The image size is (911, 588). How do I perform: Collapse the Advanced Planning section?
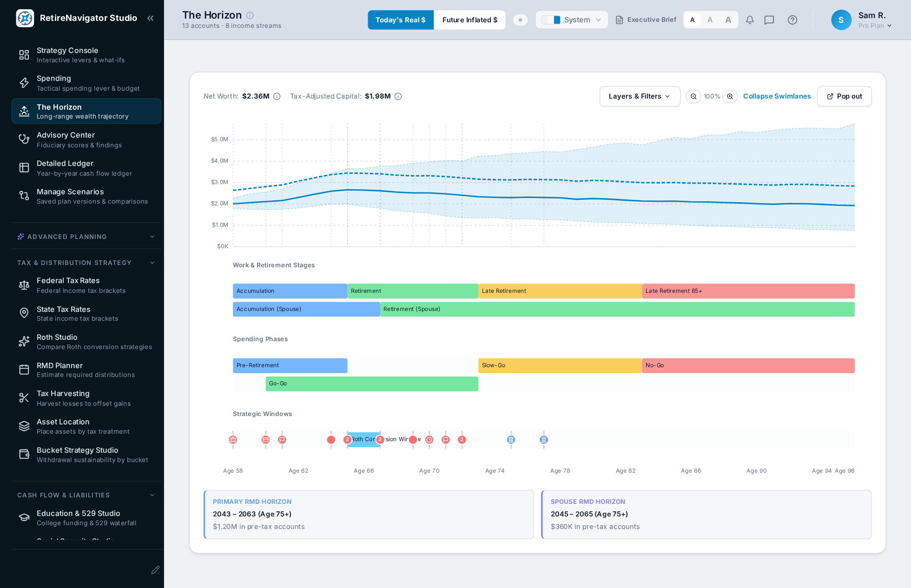click(x=86, y=237)
